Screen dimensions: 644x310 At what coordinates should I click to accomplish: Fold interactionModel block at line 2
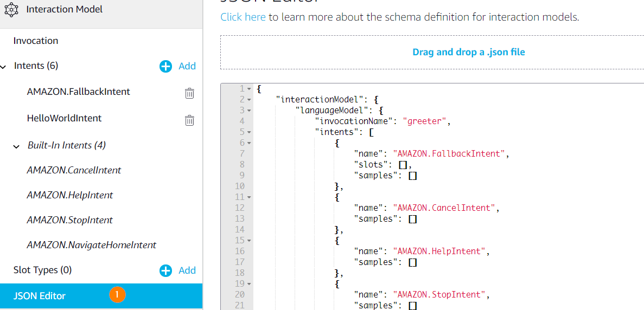click(250, 99)
